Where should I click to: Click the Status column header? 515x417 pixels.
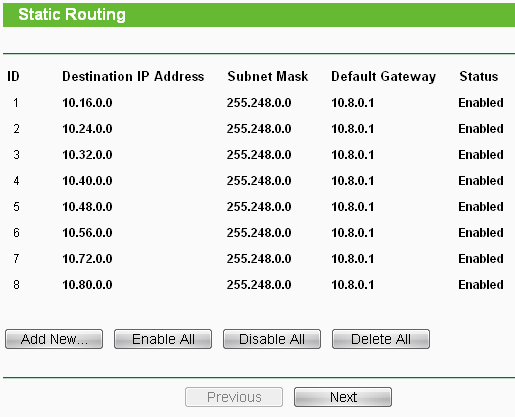point(479,76)
